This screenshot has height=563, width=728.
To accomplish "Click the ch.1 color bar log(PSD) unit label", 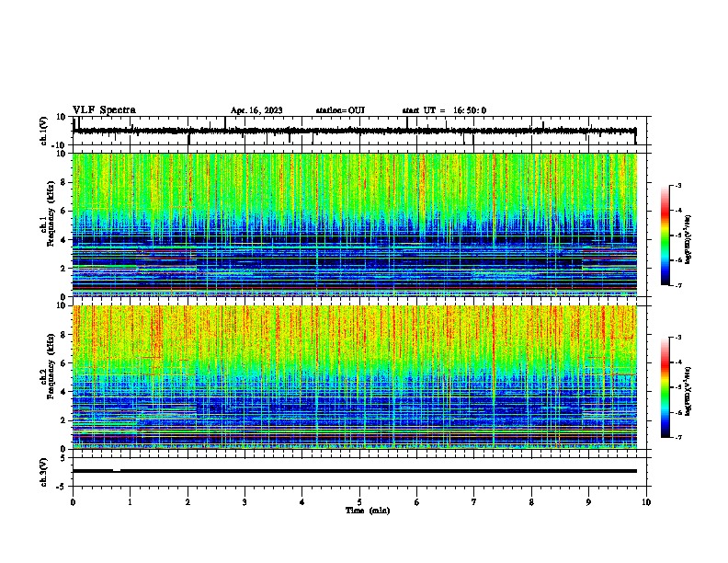I will click(x=688, y=239).
